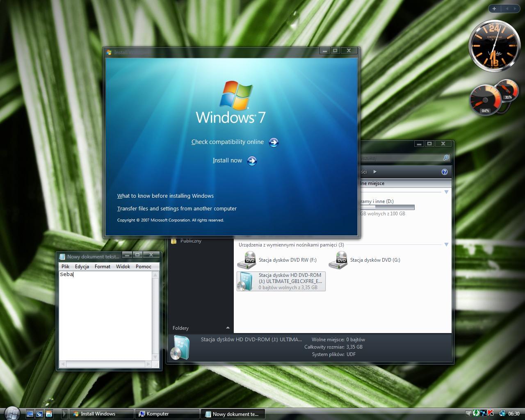Open the Publiczny folder in Komputer sidebar

[191, 241]
